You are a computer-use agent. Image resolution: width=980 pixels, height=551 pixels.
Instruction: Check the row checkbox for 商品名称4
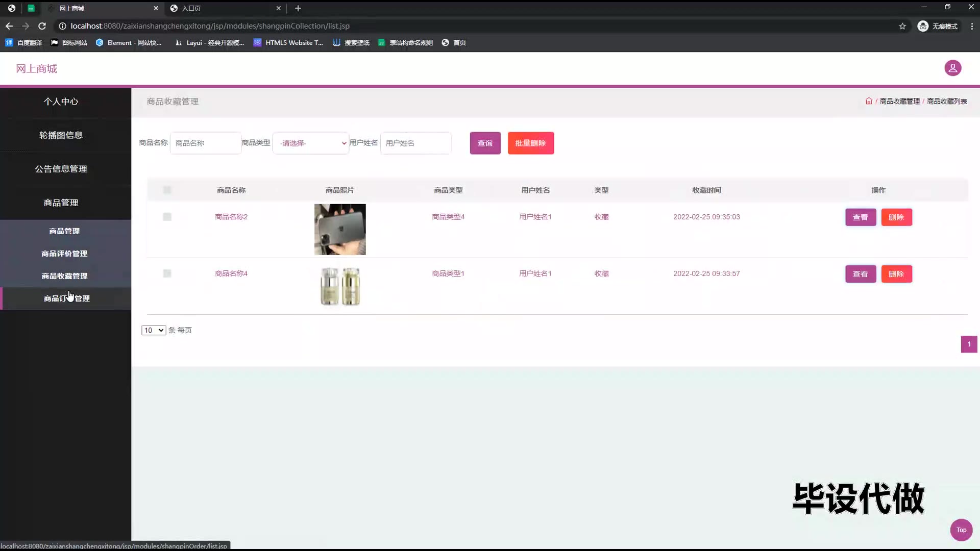click(167, 273)
